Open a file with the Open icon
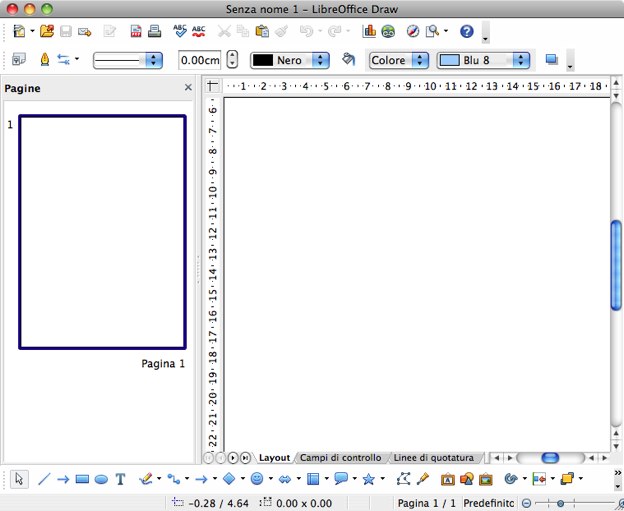Image resolution: width=624 pixels, height=511 pixels. coord(47,31)
